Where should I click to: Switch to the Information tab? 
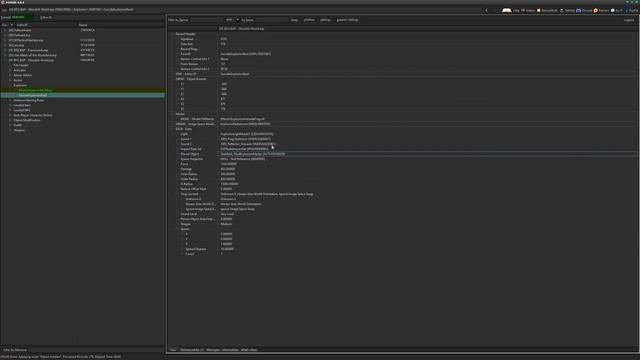point(230,350)
